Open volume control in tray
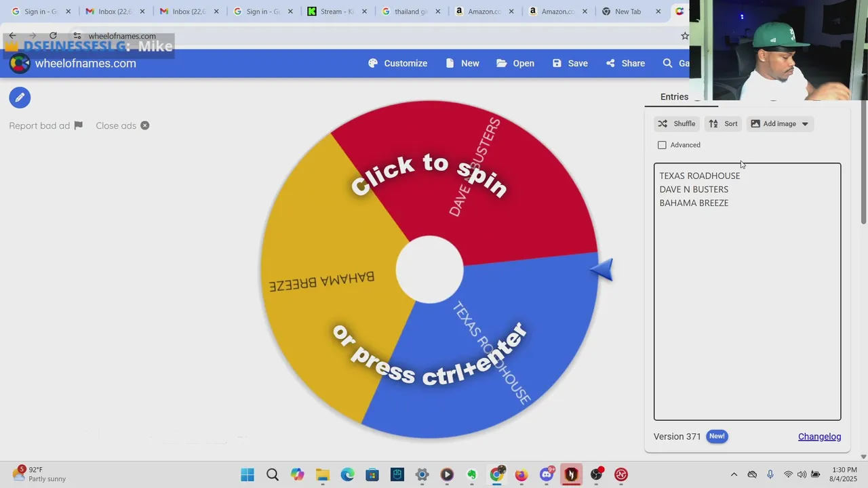Viewport: 868px width, 488px height. (x=802, y=474)
